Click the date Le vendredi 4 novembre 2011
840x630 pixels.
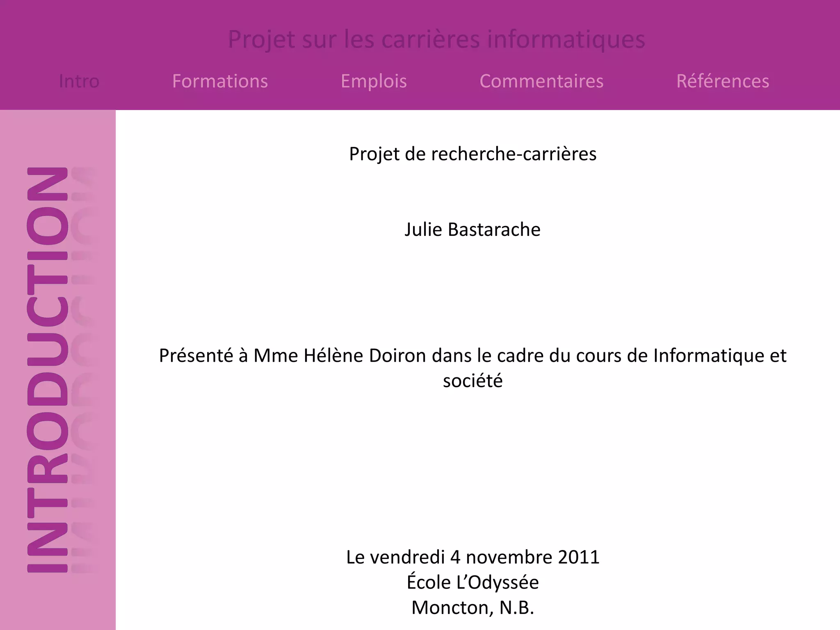coord(472,557)
